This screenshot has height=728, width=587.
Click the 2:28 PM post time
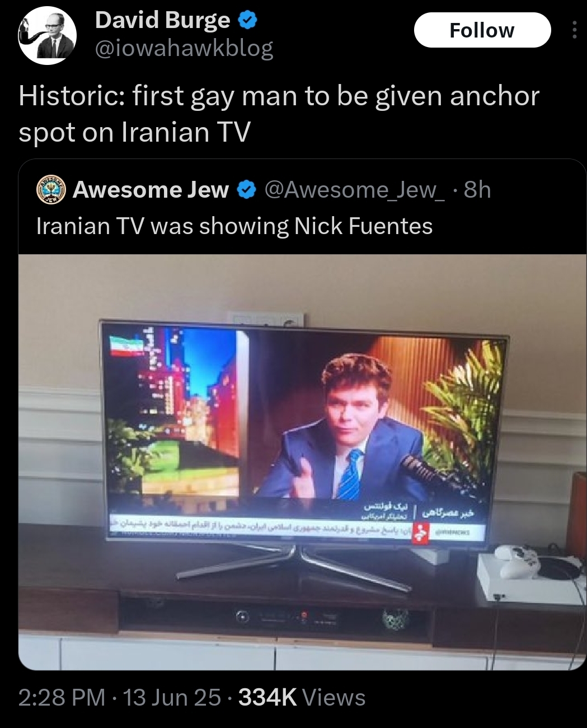coord(62,697)
